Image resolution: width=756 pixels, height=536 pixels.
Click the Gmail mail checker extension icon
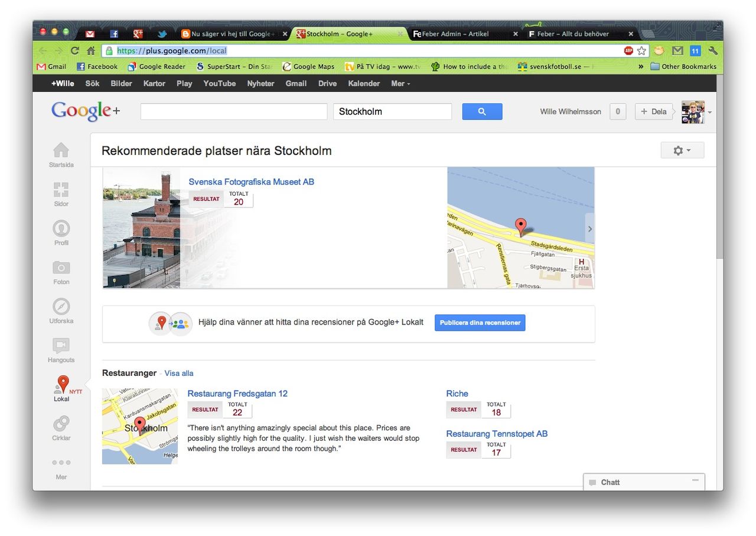(677, 51)
